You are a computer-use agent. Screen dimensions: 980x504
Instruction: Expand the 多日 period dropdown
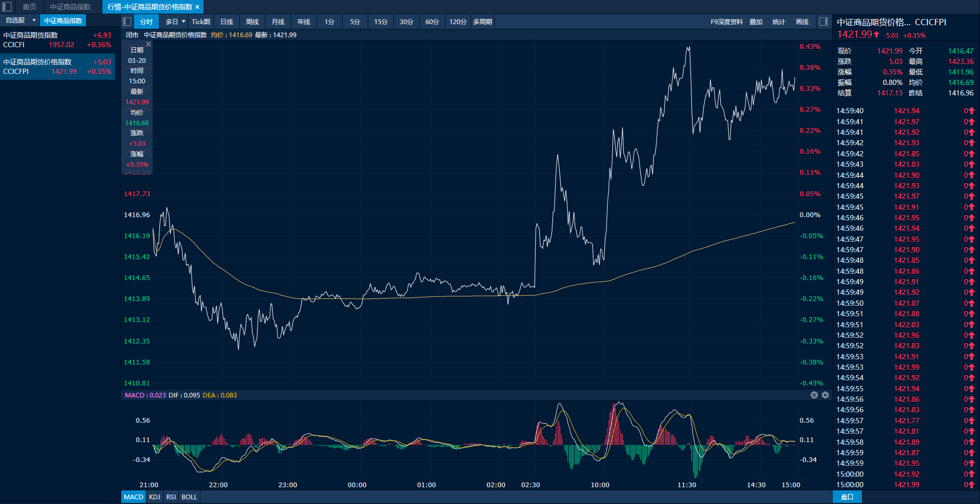pyautogui.click(x=184, y=22)
